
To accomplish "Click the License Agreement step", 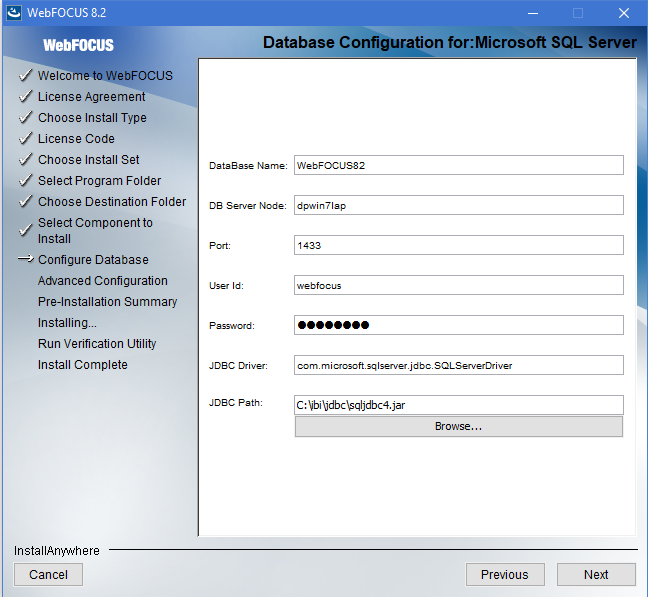I will 91,97.
